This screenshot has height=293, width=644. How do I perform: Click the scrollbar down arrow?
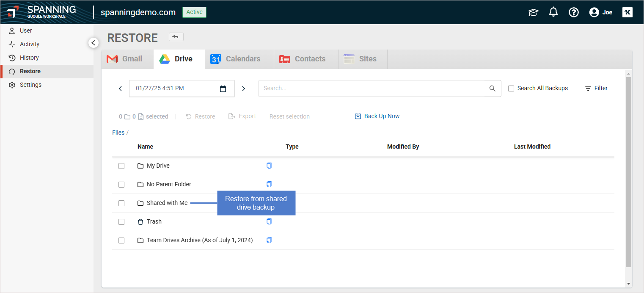(x=628, y=284)
